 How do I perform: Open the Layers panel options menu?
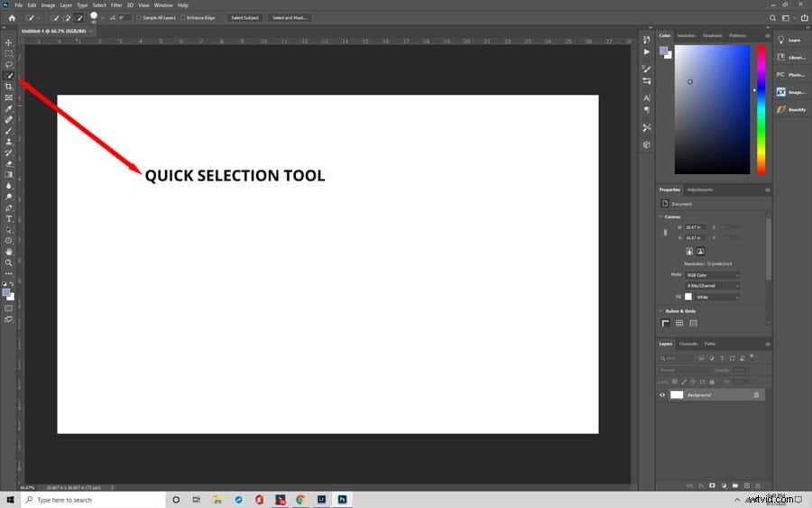pyautogui.click(x=767, y=344)
